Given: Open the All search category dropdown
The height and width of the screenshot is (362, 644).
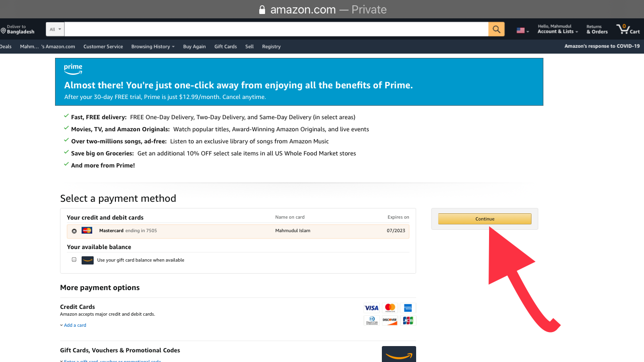Looking at the screenshot, I should point(55,29).
